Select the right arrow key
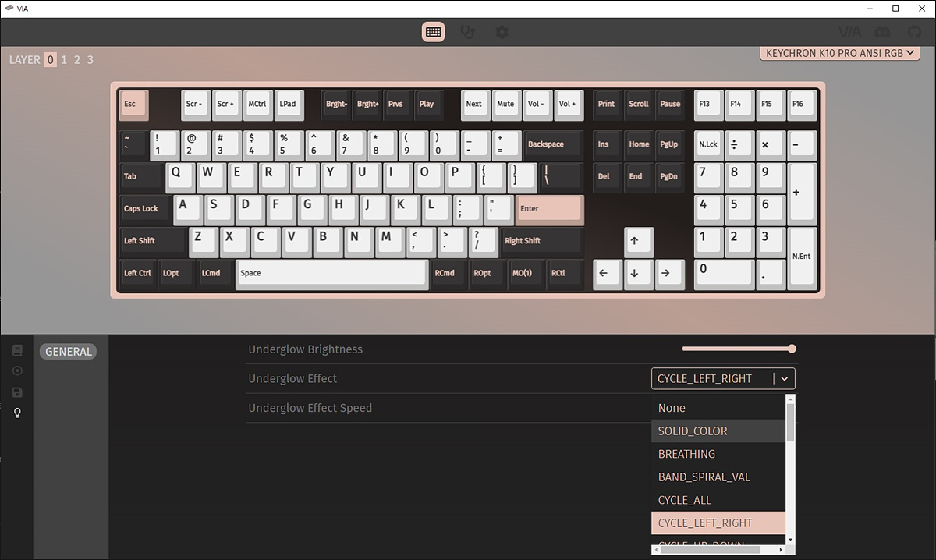Screen dimensions: 936x560 coord(670,275)
